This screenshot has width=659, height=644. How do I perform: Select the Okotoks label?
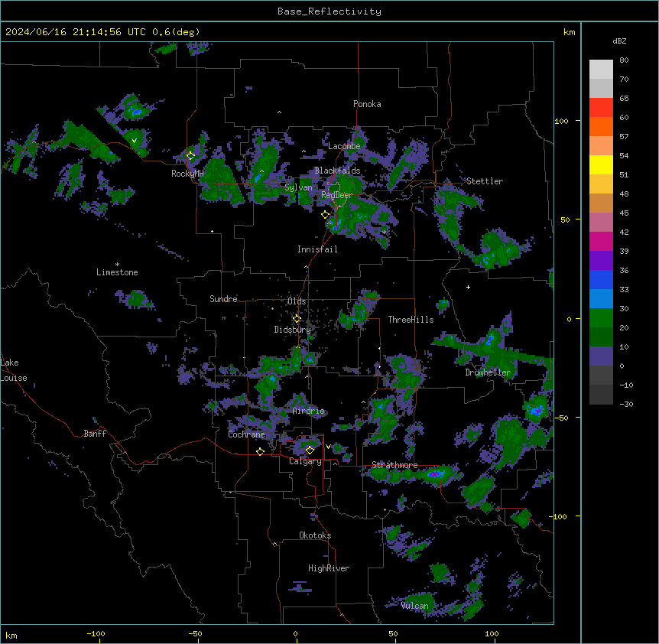pyautogui.click(x=315, y=535)
